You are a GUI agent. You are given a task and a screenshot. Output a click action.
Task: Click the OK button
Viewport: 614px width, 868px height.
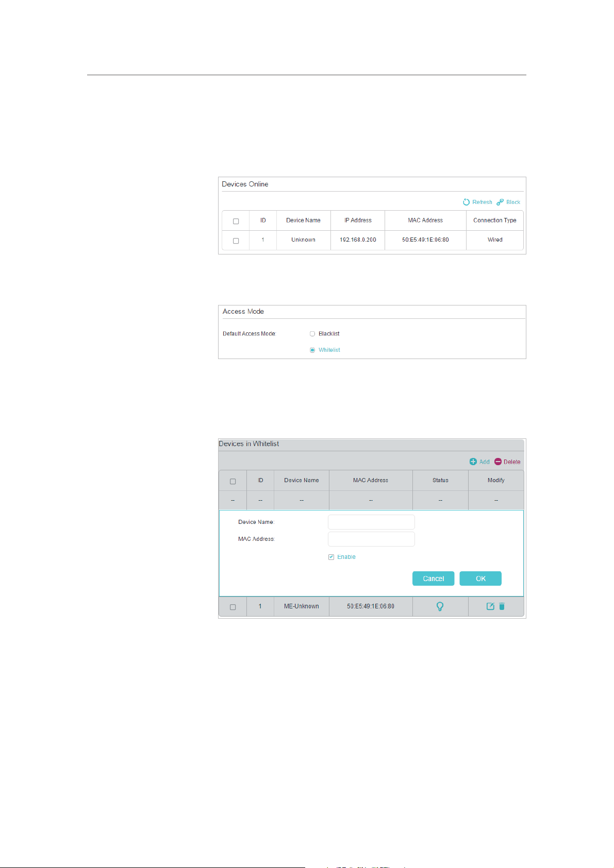coord(480,578)
